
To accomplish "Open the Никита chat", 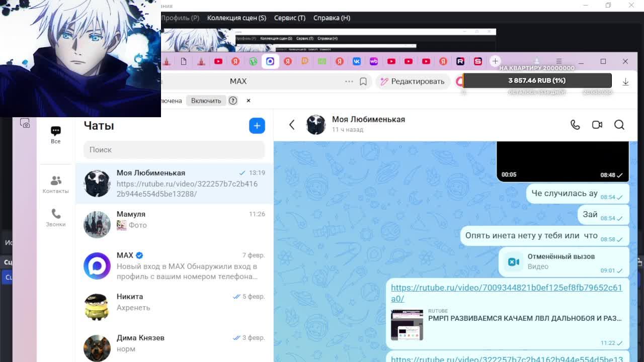I will tap(174, 307).
